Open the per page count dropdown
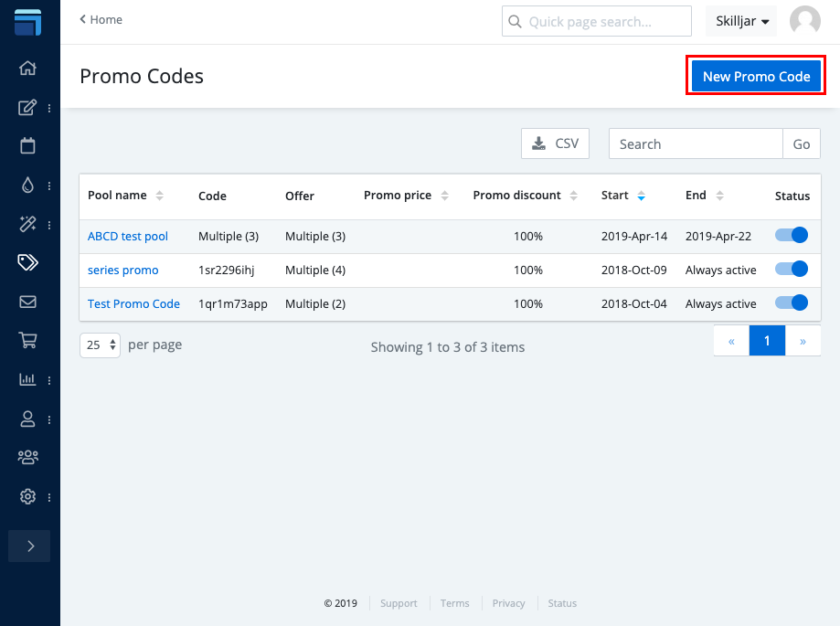Viewport: 840px width, 626px height. pyautogui.click(x=100, y=345)
